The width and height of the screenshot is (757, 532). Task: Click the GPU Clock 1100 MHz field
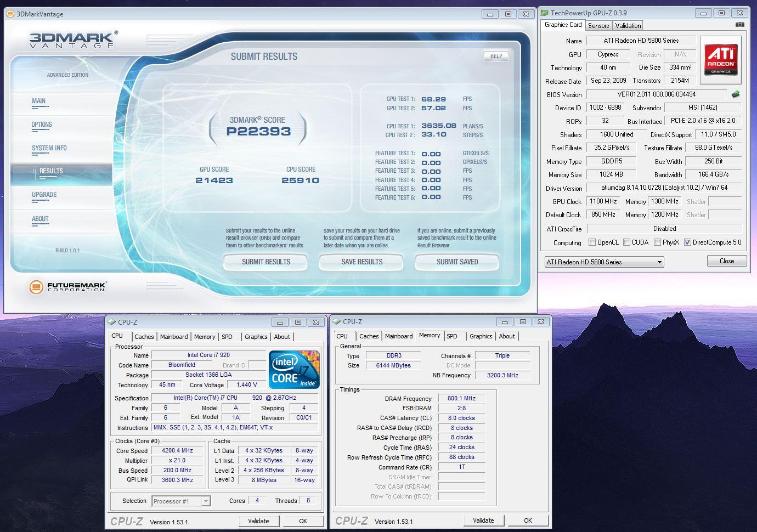(x=603, y=202)
